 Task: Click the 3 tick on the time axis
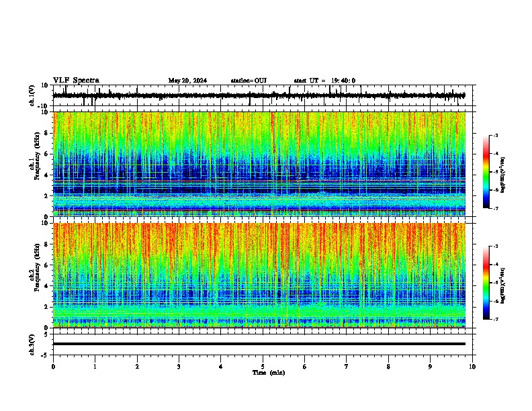click(179, 367)
